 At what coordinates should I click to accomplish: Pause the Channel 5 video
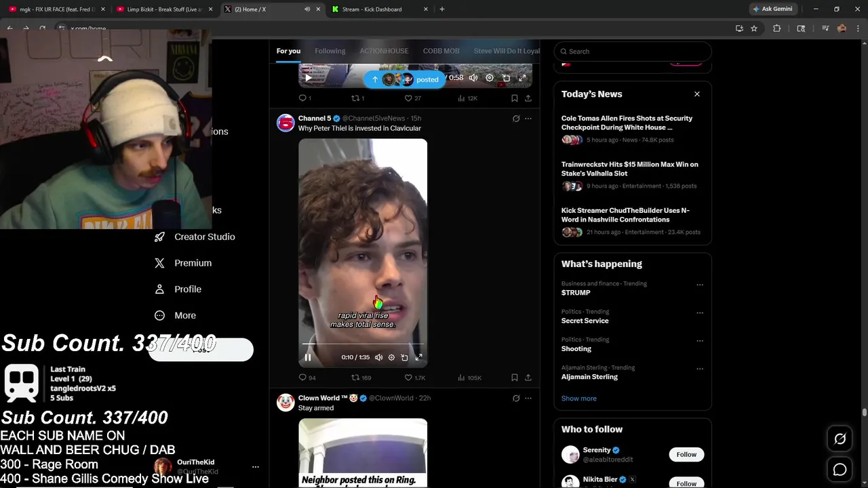pos(307,357)
